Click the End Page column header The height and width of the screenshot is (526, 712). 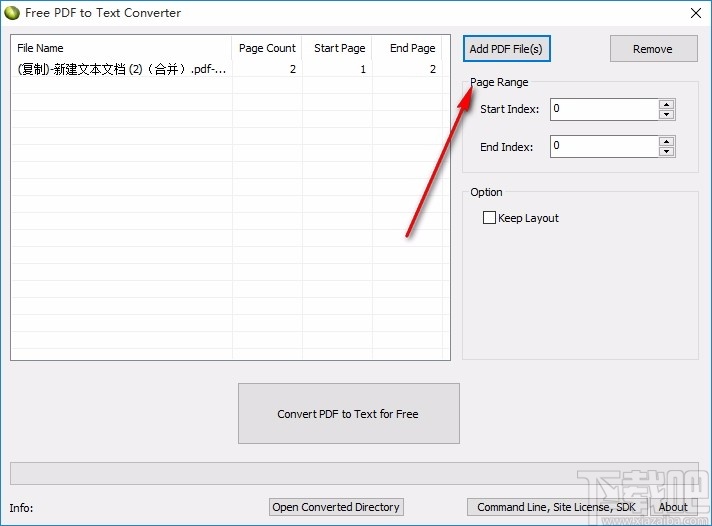[407, 48]
